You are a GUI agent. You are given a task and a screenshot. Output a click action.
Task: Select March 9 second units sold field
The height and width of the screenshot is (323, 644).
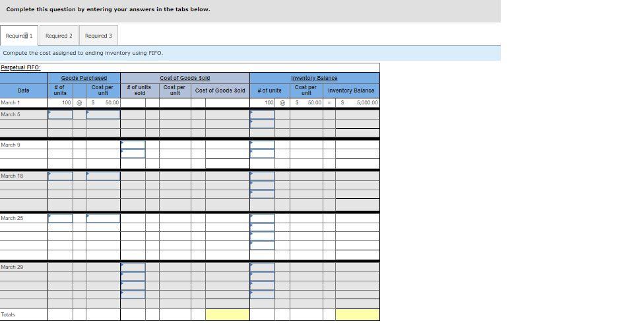[133, 154]
